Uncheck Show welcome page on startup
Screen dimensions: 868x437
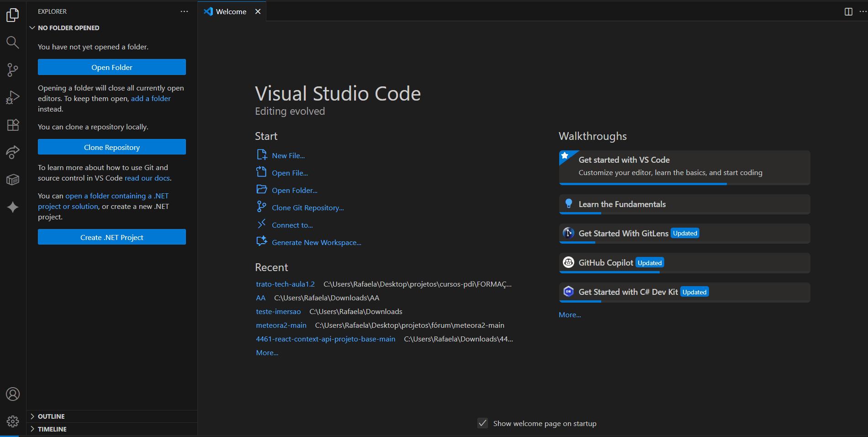[482, 423]
